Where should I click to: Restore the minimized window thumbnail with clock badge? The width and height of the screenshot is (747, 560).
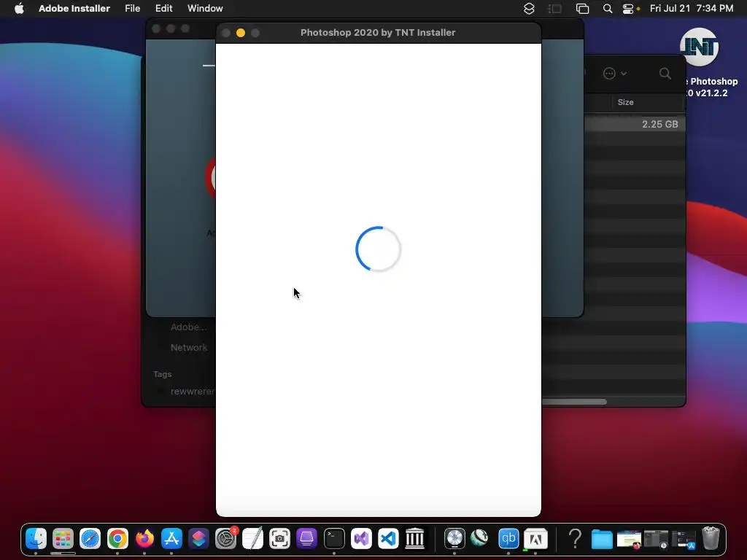pos(656,540)
